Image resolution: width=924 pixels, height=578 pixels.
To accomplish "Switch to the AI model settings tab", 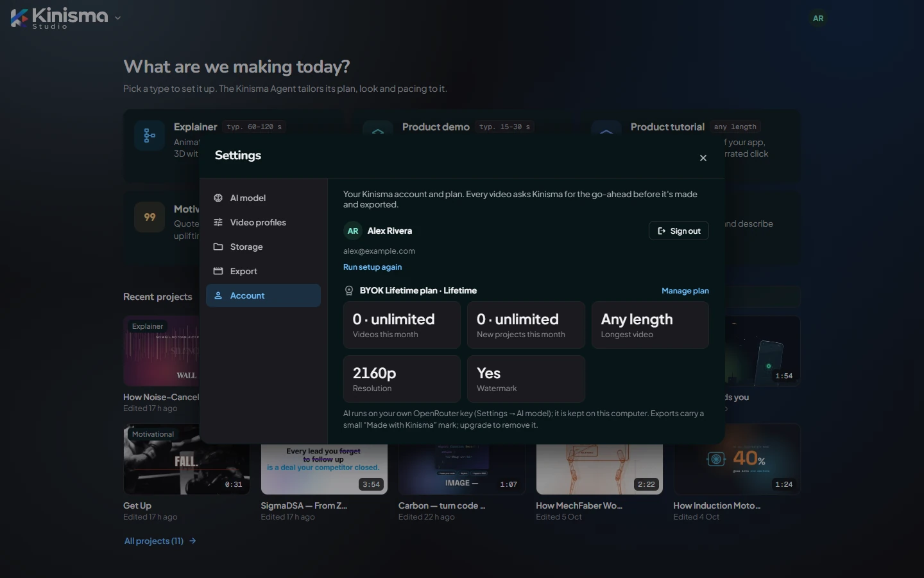I will coord(263,198).
